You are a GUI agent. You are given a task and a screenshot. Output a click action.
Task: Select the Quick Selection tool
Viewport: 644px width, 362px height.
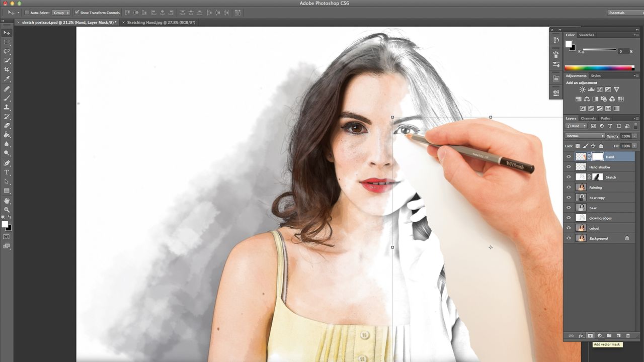click(x=7, y=60)
